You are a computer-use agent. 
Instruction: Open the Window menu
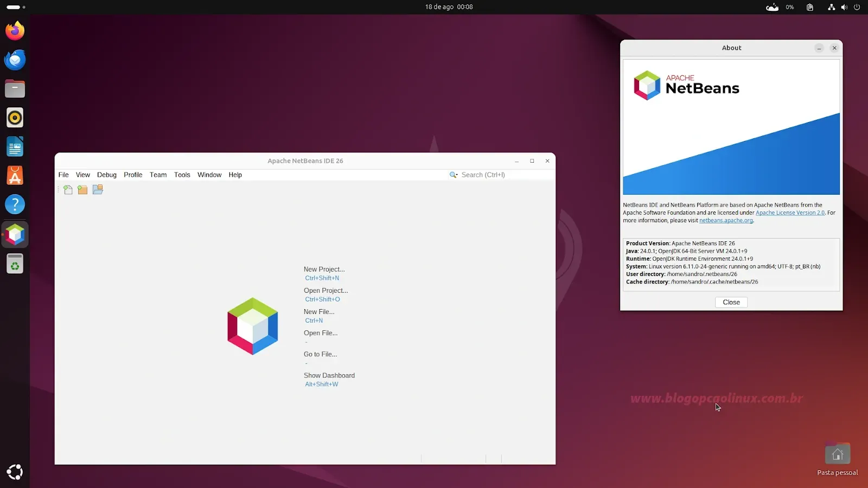pos(209,175)
